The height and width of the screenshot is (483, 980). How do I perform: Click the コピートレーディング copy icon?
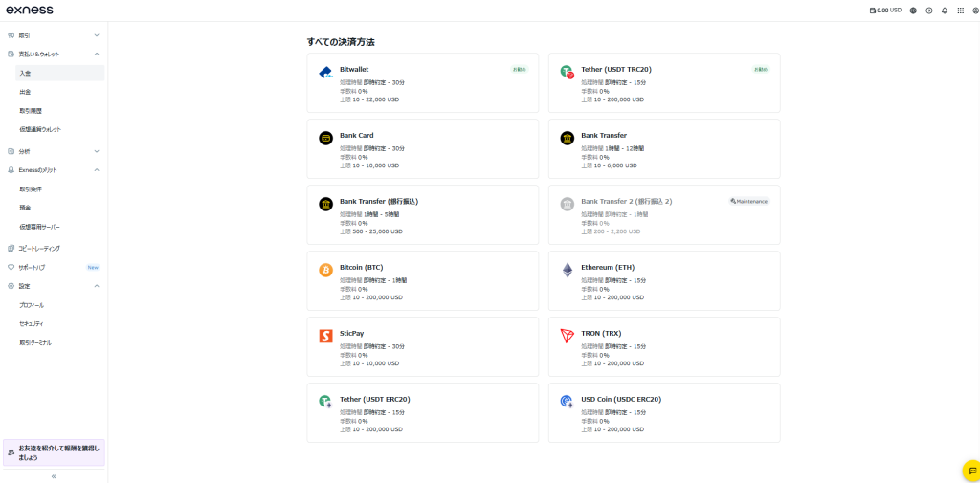coord(11,248)
